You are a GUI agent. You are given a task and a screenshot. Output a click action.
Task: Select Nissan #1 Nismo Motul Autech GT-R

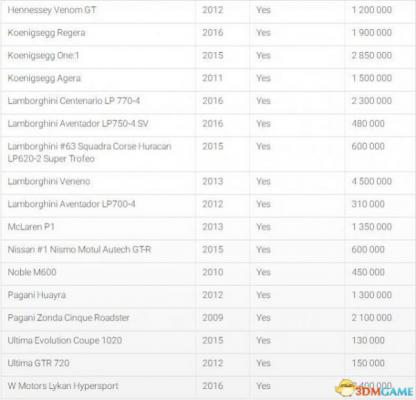click(79, 249)
